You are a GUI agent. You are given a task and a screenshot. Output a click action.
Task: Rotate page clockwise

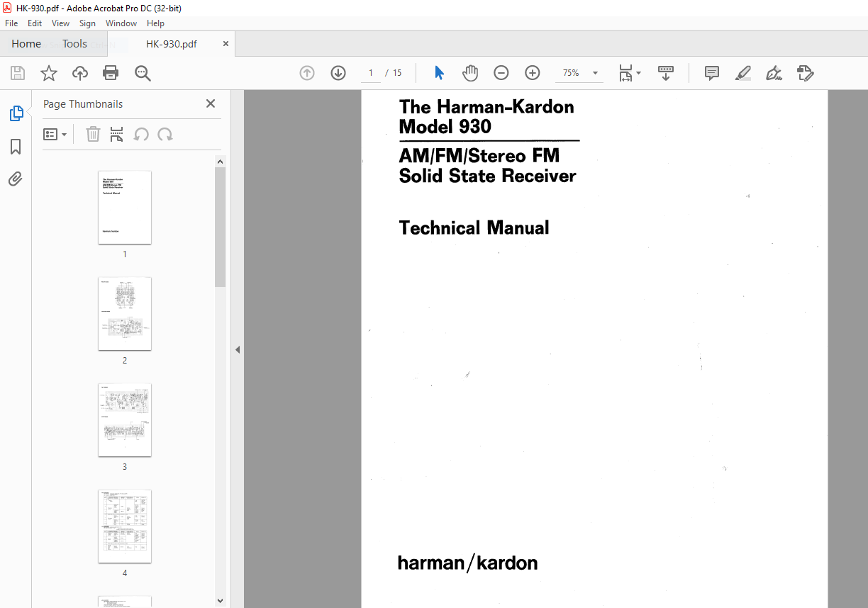(x=165, y=134)
